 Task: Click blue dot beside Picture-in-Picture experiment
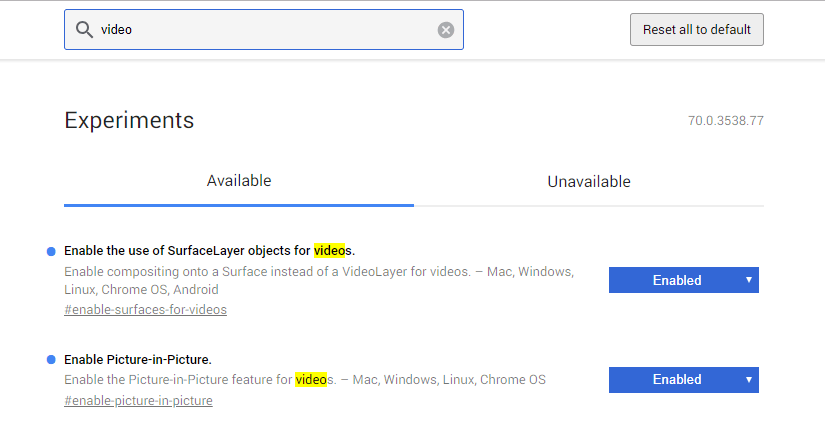51,359
